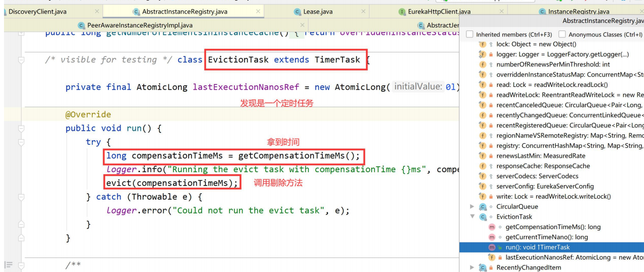The image size is (644, 272).
Task: Click field icon next to 'read: Lock'
Action: coord(482,85)
